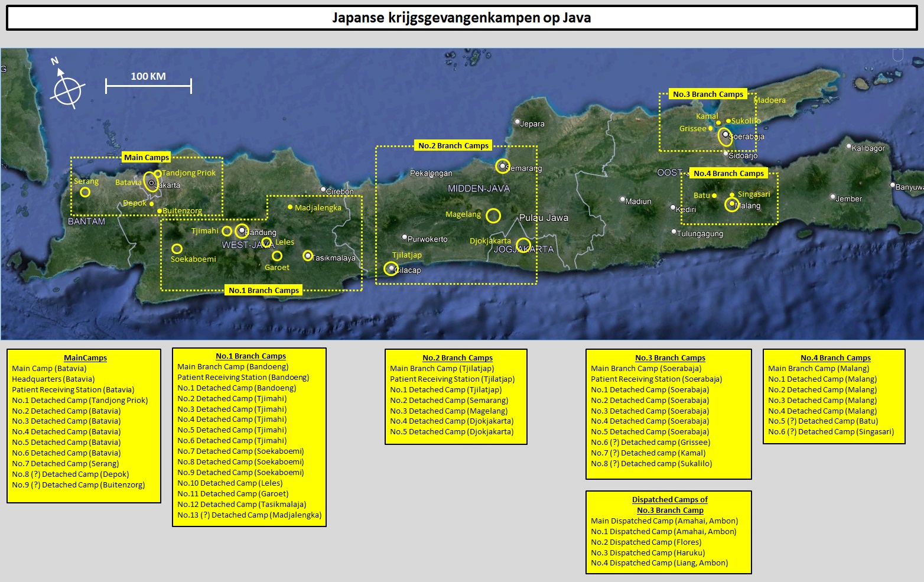Image resolution: width=924 pixels, height=582 pixels.
Task: Click the yellow circle marker at Serang
Action: point(85,192)
